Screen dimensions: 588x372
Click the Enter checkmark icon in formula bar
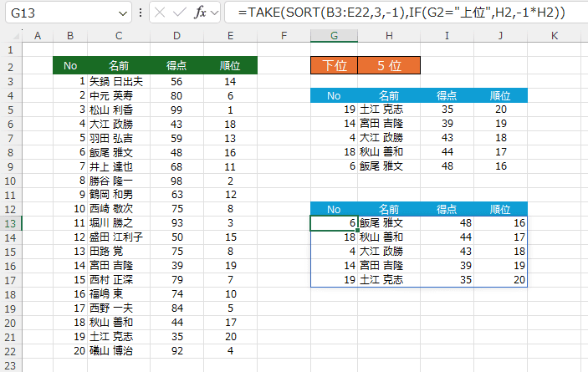[x=179, y=13]
